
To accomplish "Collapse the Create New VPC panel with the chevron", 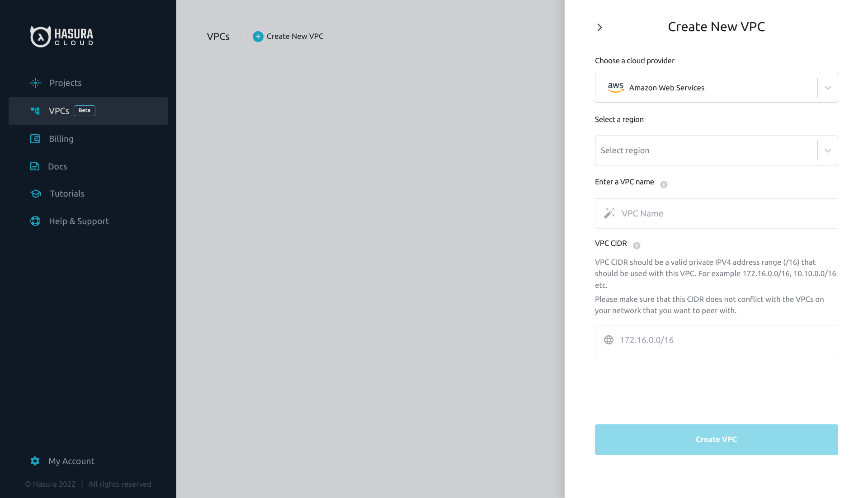I will pyautogui.click(x=599, y=27).
